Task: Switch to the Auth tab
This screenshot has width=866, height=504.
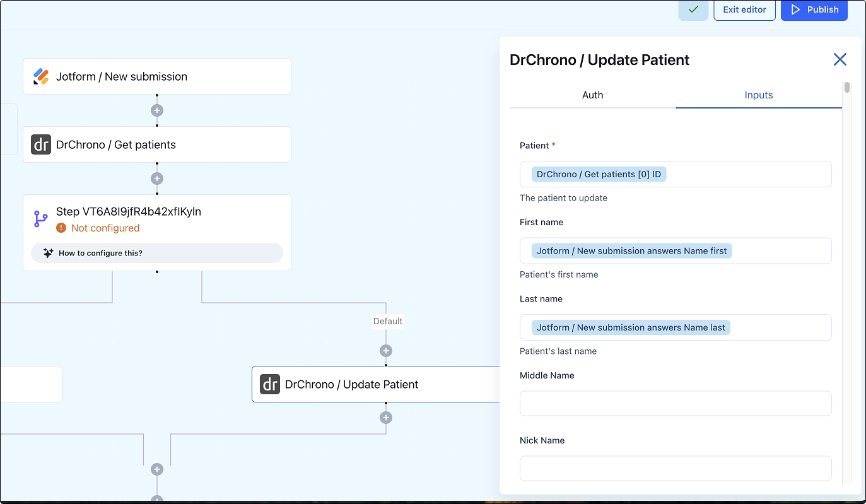Action: pyautogui.click(x=592, y=95)
